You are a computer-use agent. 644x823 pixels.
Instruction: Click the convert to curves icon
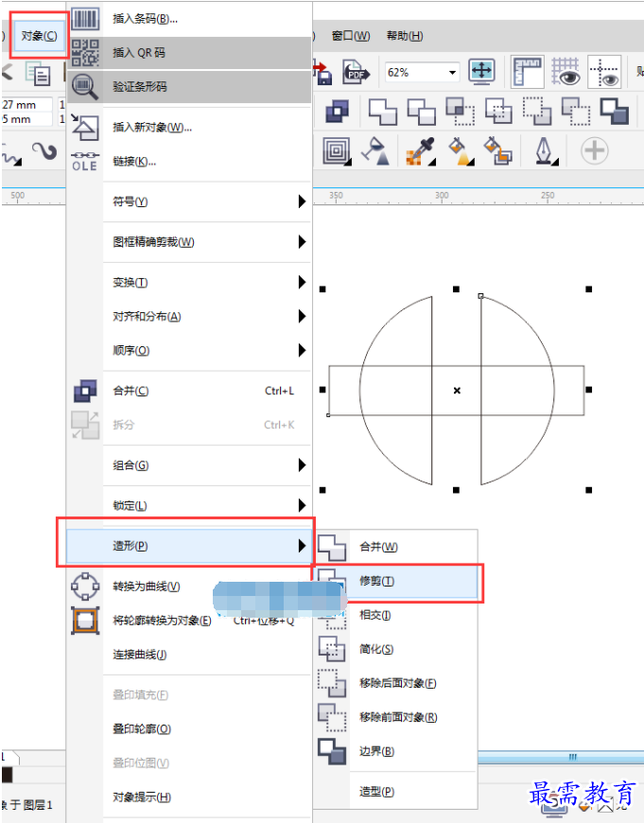point(85,587)
